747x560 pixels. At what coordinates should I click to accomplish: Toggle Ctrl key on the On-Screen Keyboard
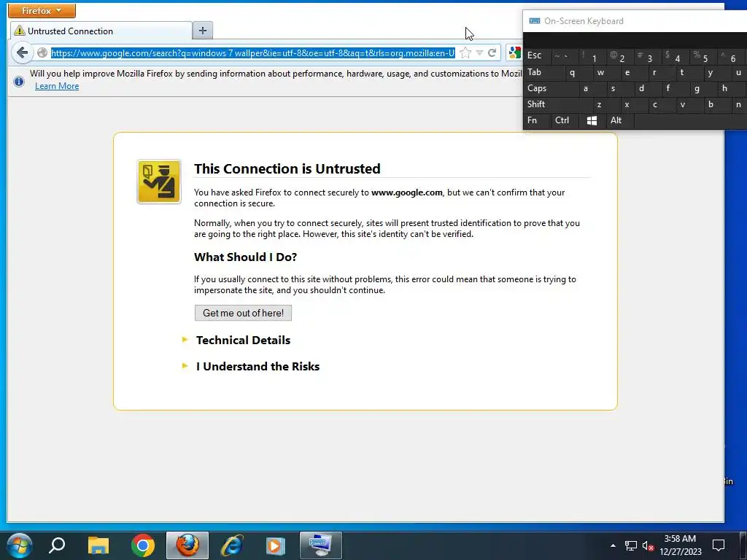click(565, 120)
